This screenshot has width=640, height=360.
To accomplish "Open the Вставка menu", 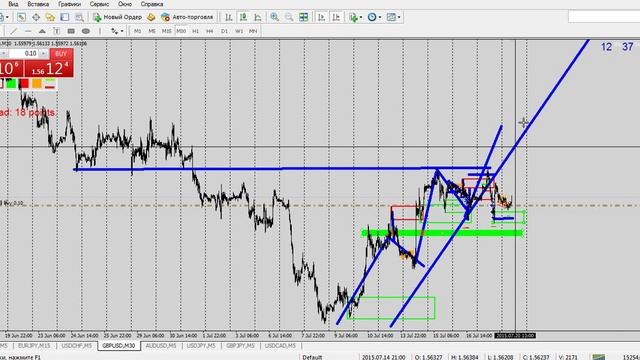I will pyautogui.click(x=38, y=4).
